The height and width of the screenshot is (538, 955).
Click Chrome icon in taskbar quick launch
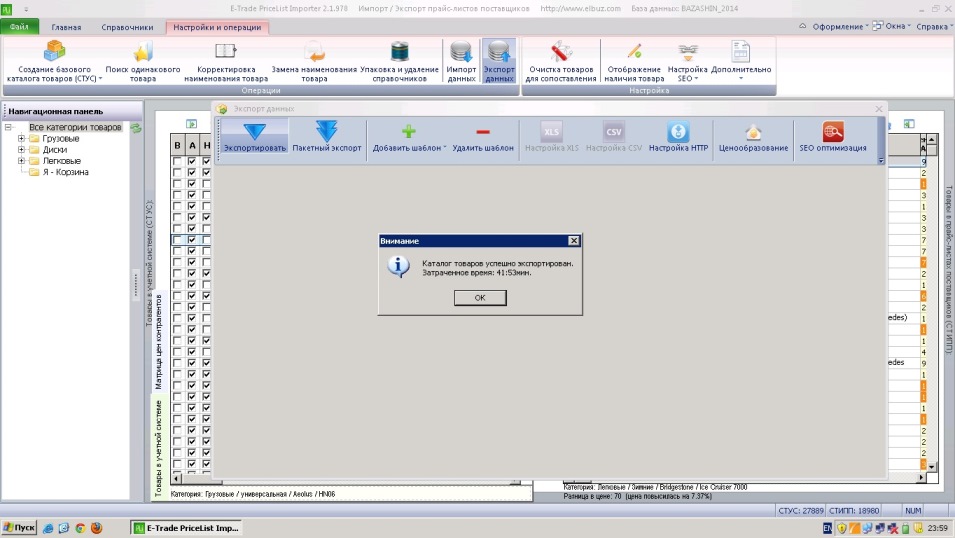pyautogui.click(x=80, y=528)
